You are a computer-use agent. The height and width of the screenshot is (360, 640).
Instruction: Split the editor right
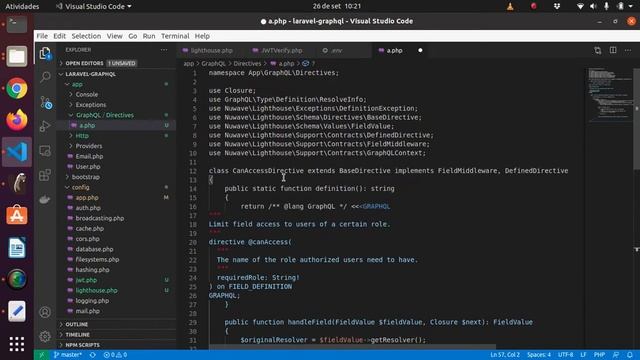[613, 50]
